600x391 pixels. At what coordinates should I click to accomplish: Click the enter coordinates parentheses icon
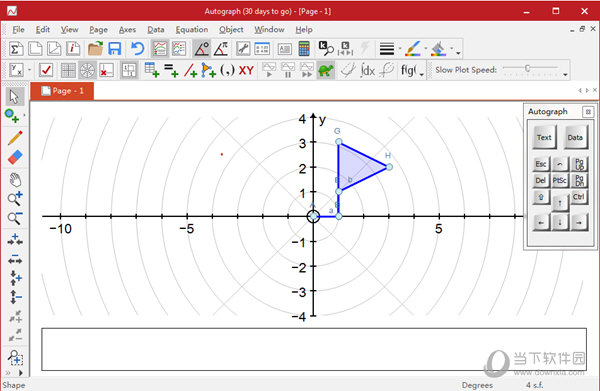[x=227, y=70]
